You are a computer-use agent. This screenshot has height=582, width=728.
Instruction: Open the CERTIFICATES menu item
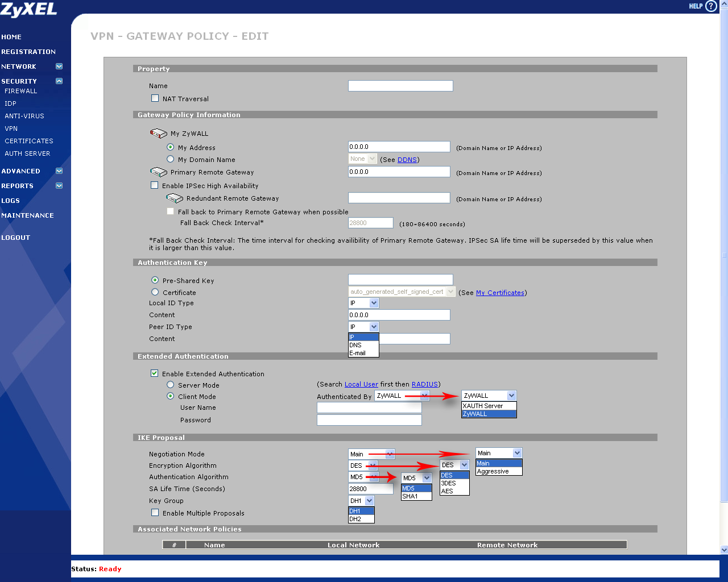coord(29,141)
